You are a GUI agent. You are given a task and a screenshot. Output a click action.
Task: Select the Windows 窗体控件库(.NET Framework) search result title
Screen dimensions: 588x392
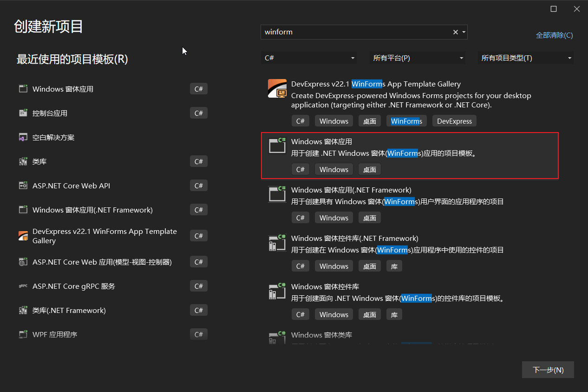(355, 238)
